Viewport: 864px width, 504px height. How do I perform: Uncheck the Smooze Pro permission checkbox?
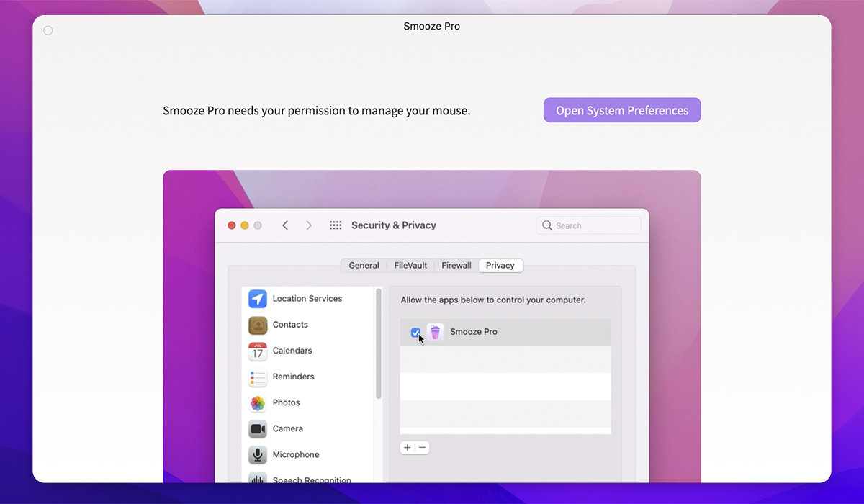click(415, 332)
